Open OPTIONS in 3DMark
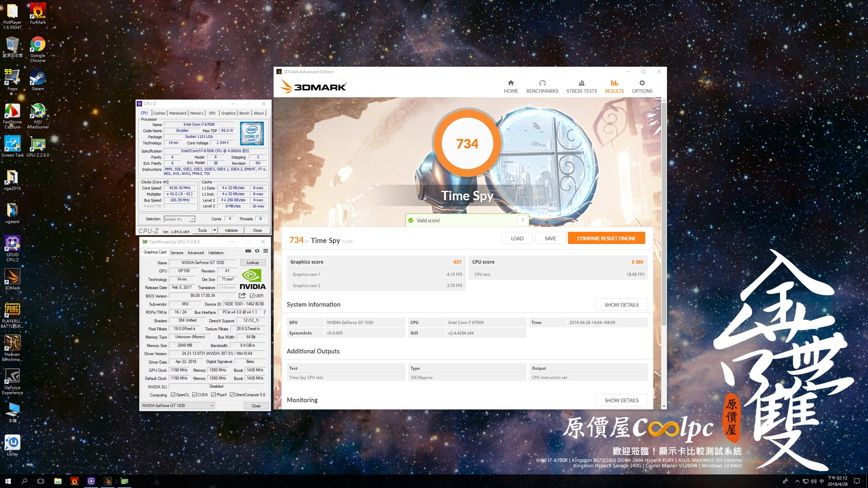868x488 pixels. pos(642,87)
